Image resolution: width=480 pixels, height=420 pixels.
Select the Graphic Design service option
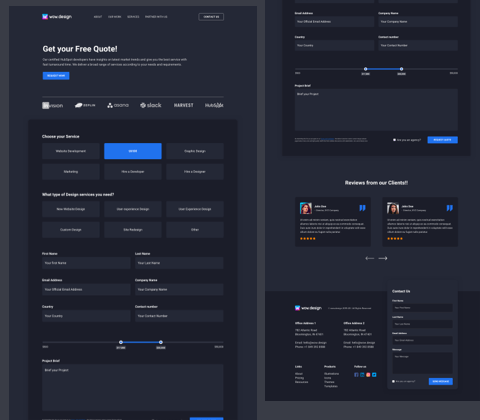tap(195, 151)
